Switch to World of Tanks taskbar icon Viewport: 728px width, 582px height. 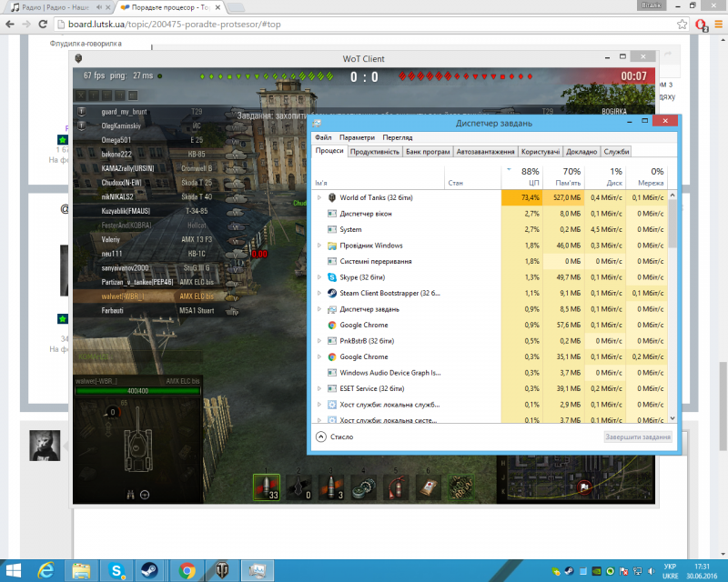[222, 570]
